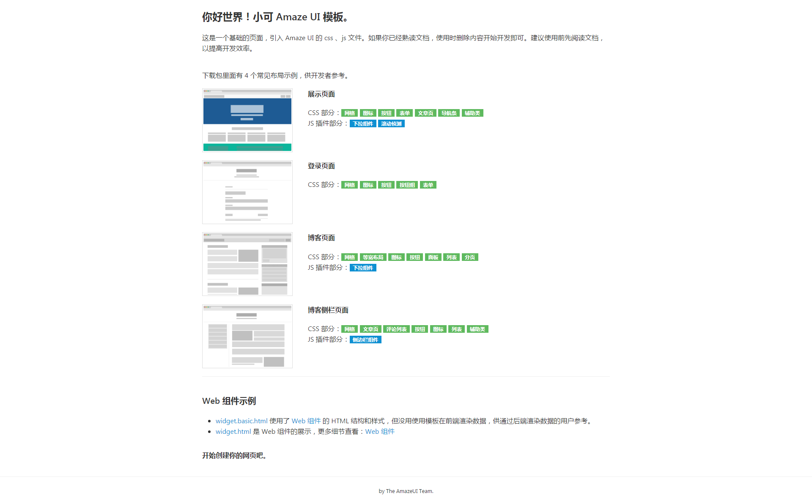Click the 列表 badge under 博客页面
The image size is (812, 504).
click(x=452, y=257)
